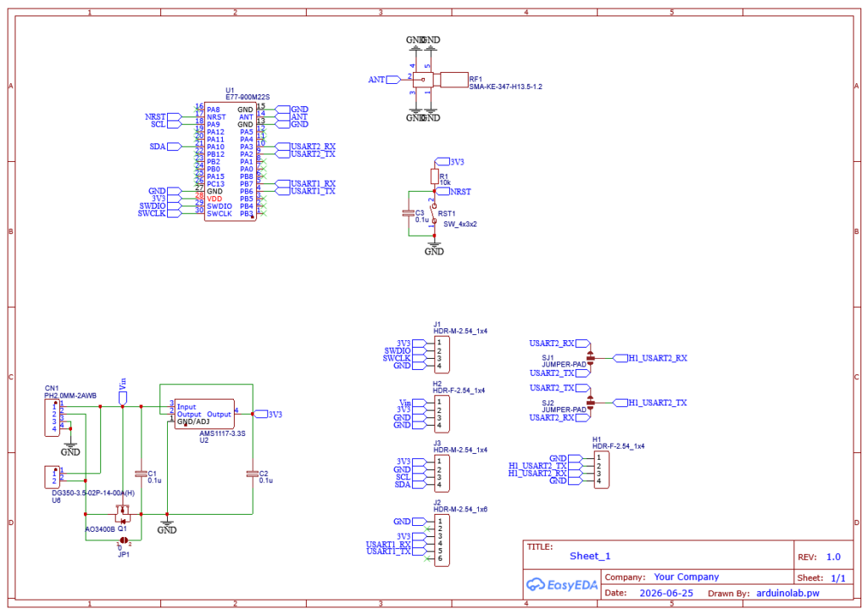Select the AO3400B MOSFET Q1 symbol
This screenshot has width=868, height=615.
coord(122,514)
